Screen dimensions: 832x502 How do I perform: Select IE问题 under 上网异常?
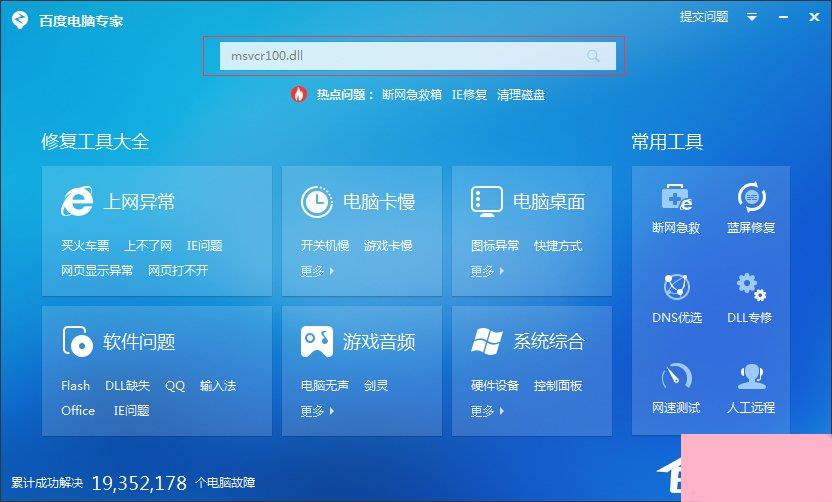(204, 246)
